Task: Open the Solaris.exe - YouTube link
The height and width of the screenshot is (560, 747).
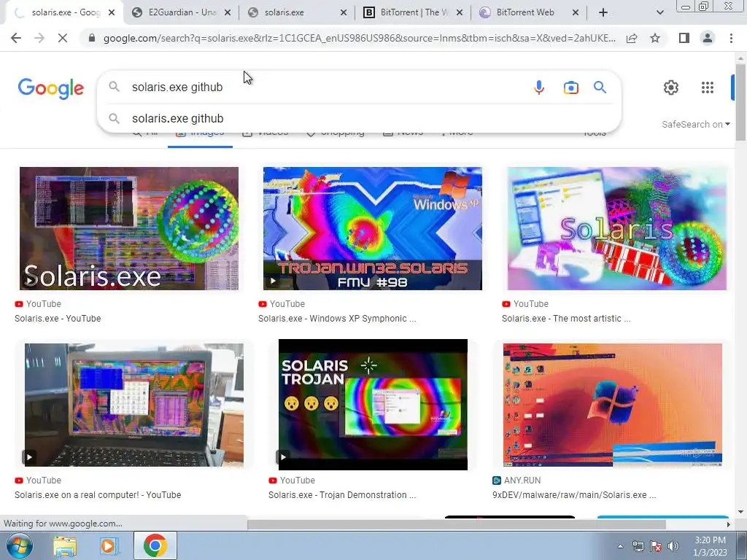Action: pos(58,319)
